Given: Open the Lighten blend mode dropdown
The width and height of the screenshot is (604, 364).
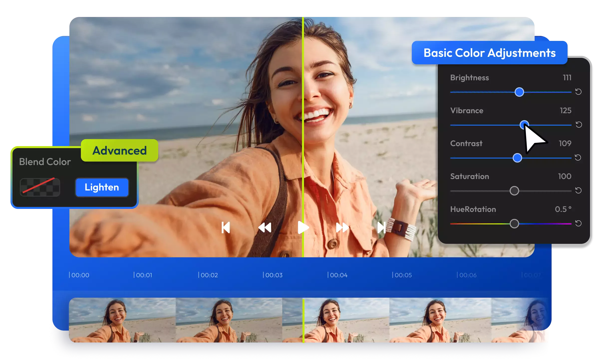Looking at the screenshot, I should (x=102, y=187).
